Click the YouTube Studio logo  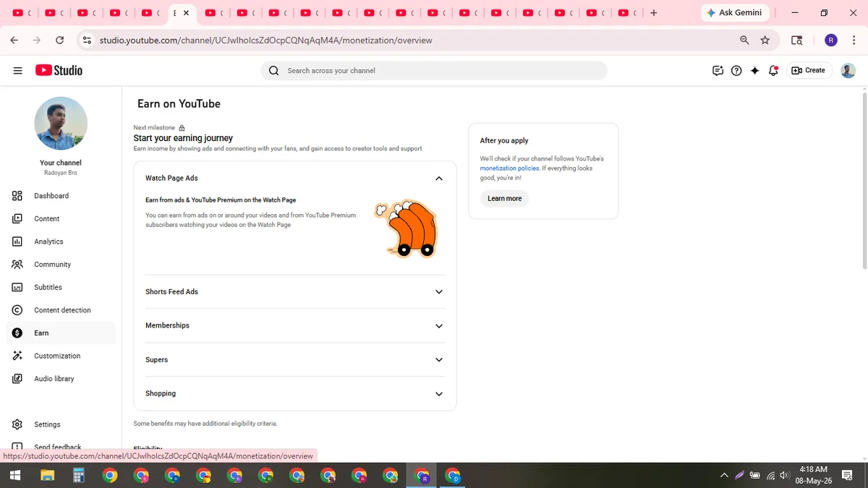[59, 70]
